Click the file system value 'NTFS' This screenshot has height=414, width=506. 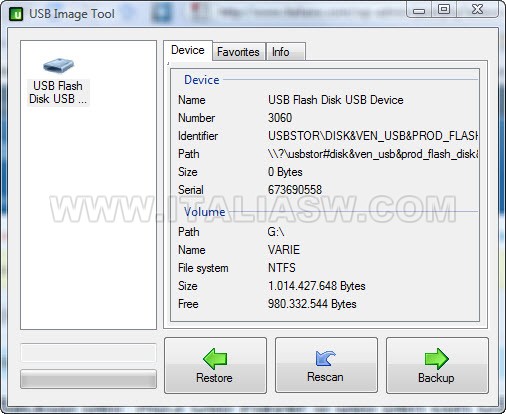tap(282, 268)
